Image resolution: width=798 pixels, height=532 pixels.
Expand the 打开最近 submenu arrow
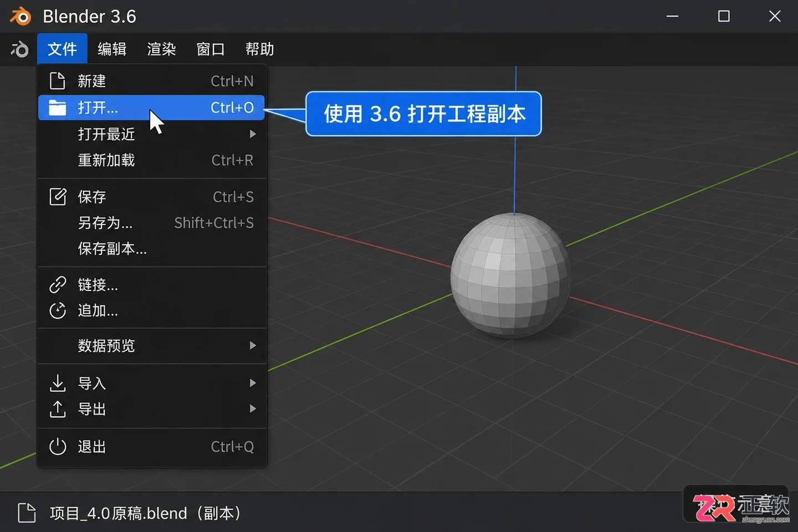[253, 134]
